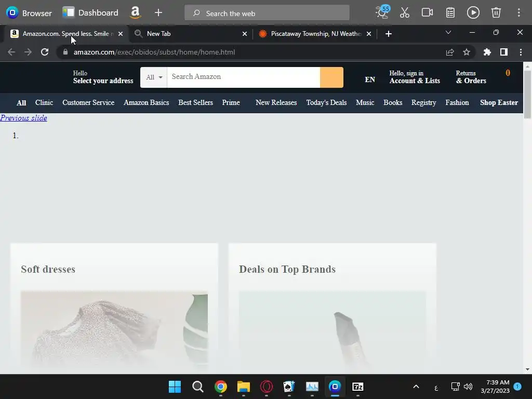Click the Search the web box

tap(267, 13)
